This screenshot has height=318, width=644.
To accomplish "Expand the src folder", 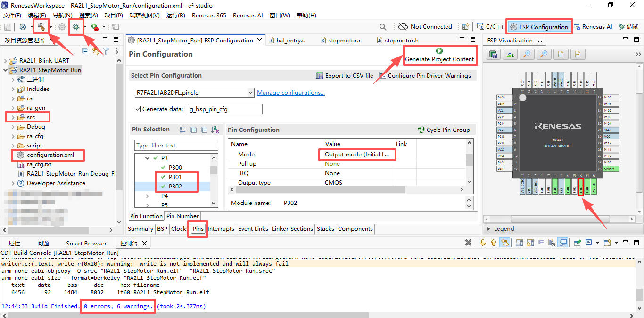I will tap(13, 117).
